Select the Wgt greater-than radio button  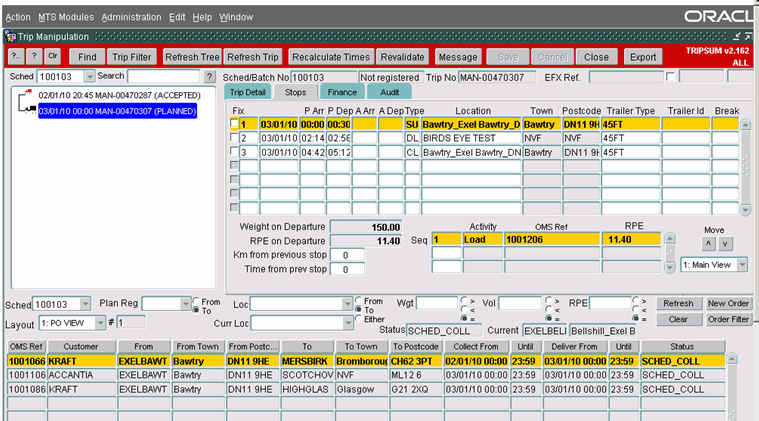point(465,301)
